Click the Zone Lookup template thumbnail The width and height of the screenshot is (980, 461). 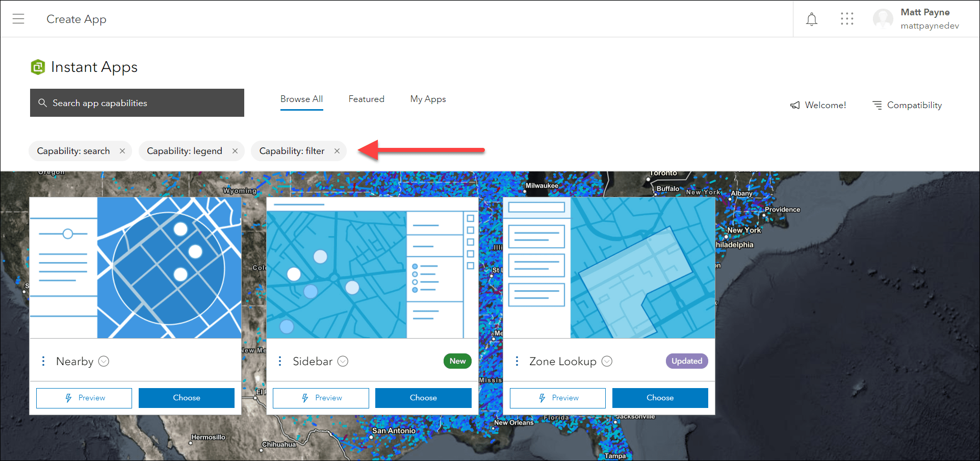point(609,268)
